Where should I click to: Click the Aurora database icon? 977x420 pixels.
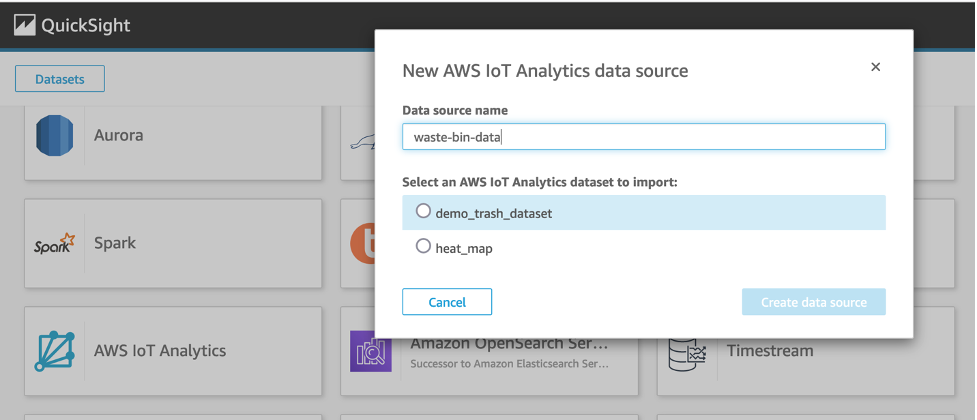[x=55, y=136]
